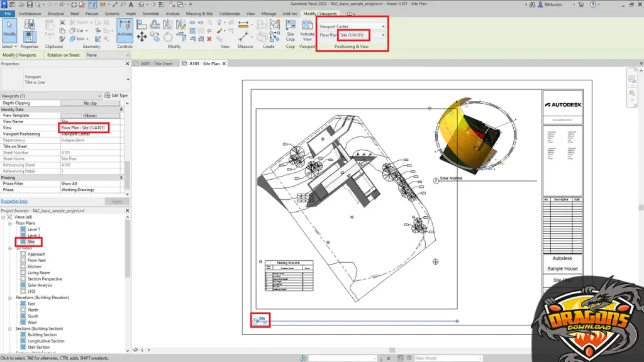Click the Properties help link

(14, 201)
